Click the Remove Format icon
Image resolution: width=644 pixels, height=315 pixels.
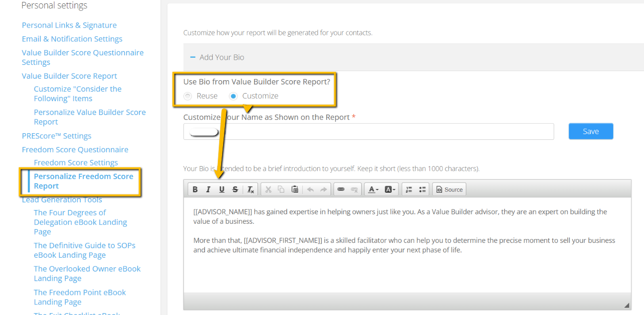click(251, 189)
